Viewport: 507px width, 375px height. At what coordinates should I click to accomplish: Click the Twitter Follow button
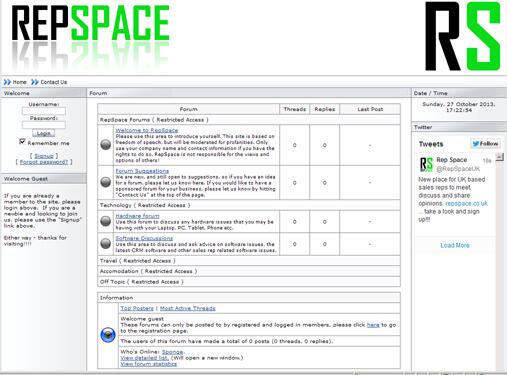click(x=485, y=144)
